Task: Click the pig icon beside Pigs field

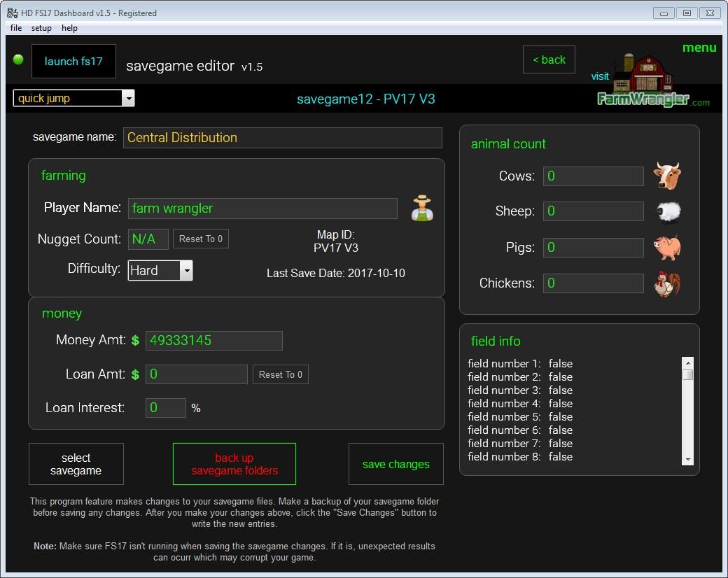Action: 666,247
